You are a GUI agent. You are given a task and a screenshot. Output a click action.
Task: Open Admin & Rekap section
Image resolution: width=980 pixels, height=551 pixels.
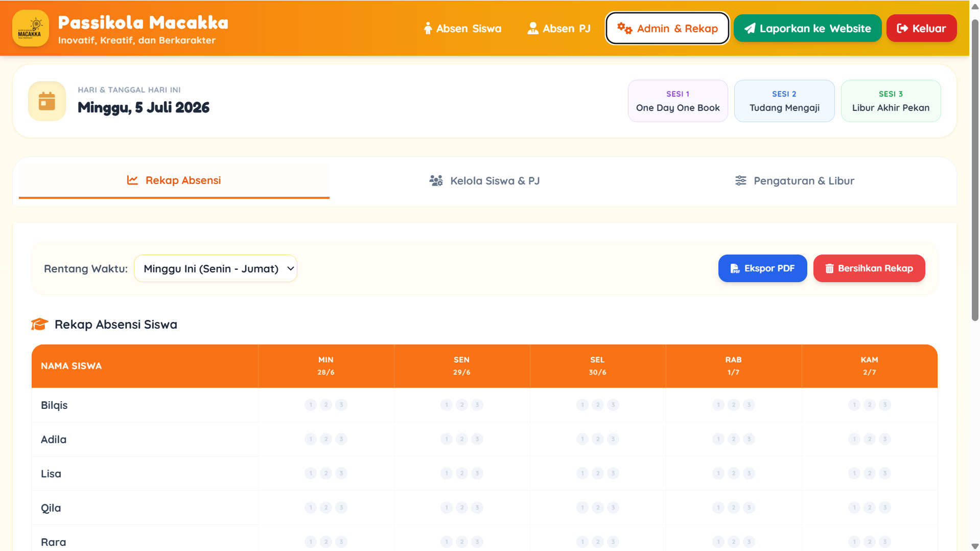tap(667, 29)
